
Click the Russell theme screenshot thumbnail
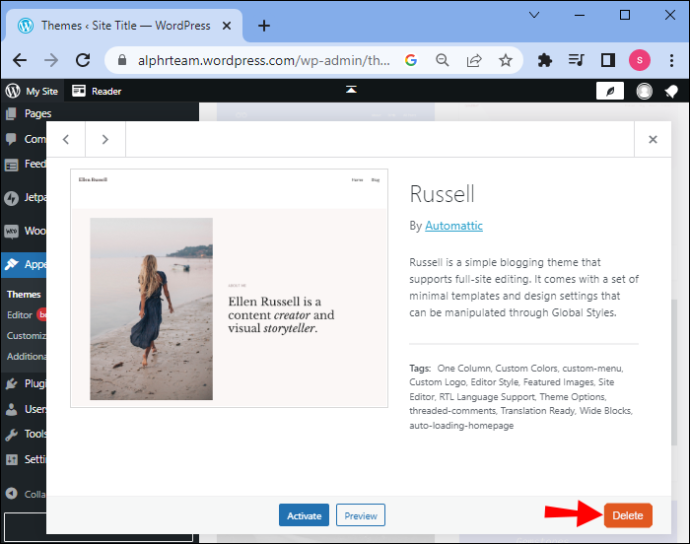pyautogui.click(x=229, y=288)
